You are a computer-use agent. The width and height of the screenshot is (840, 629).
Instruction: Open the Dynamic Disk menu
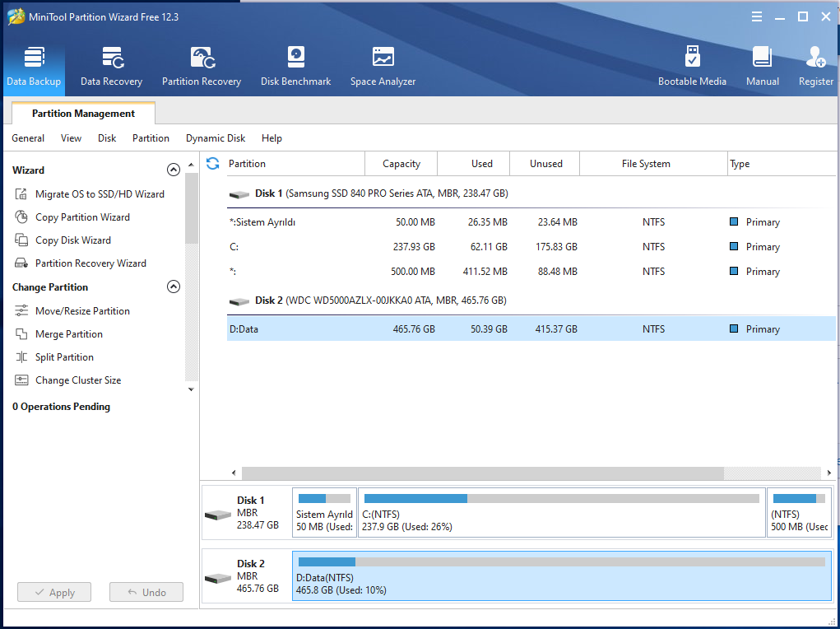point(216,138)
